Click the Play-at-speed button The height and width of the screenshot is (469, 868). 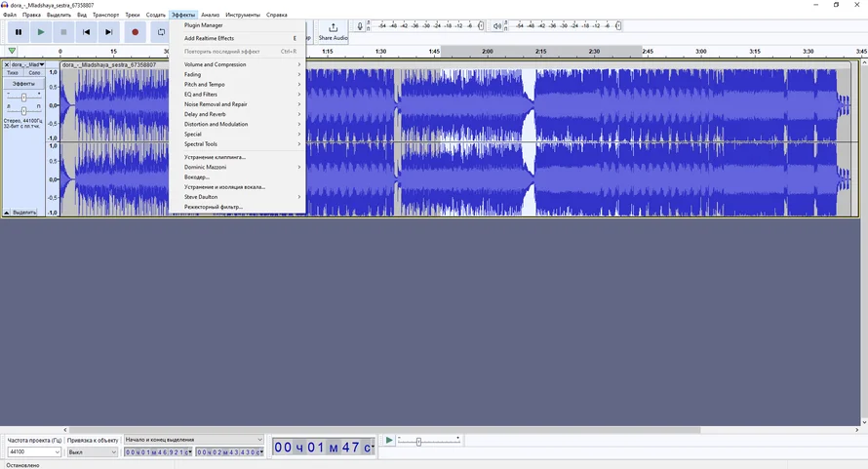tap(389, 441)
